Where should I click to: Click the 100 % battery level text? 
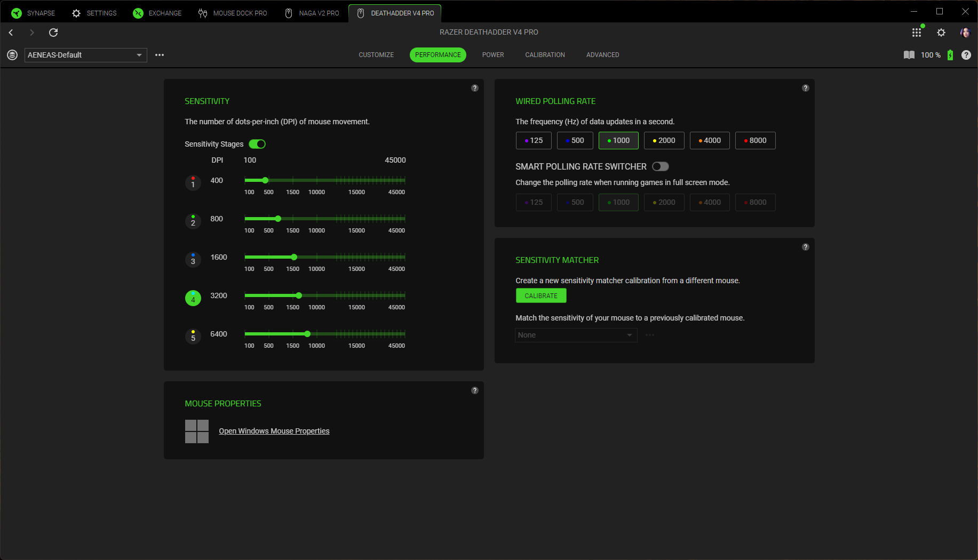[931, 55]
